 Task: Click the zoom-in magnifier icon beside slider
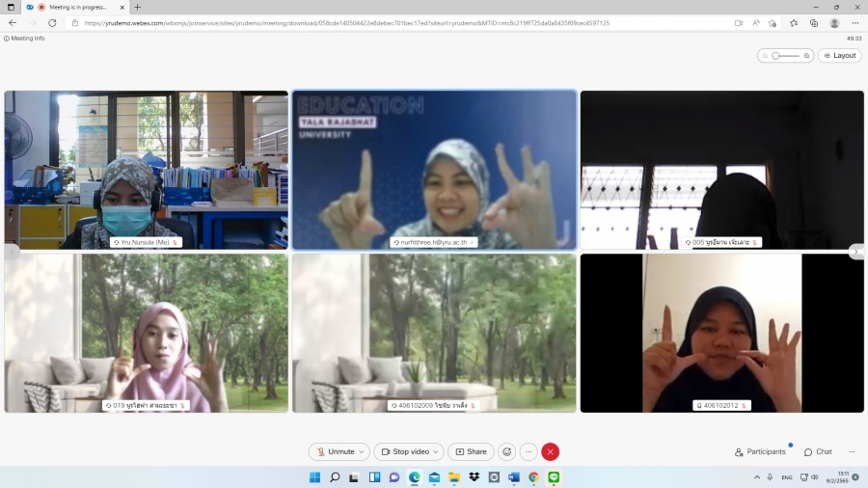tap(807, 56)
